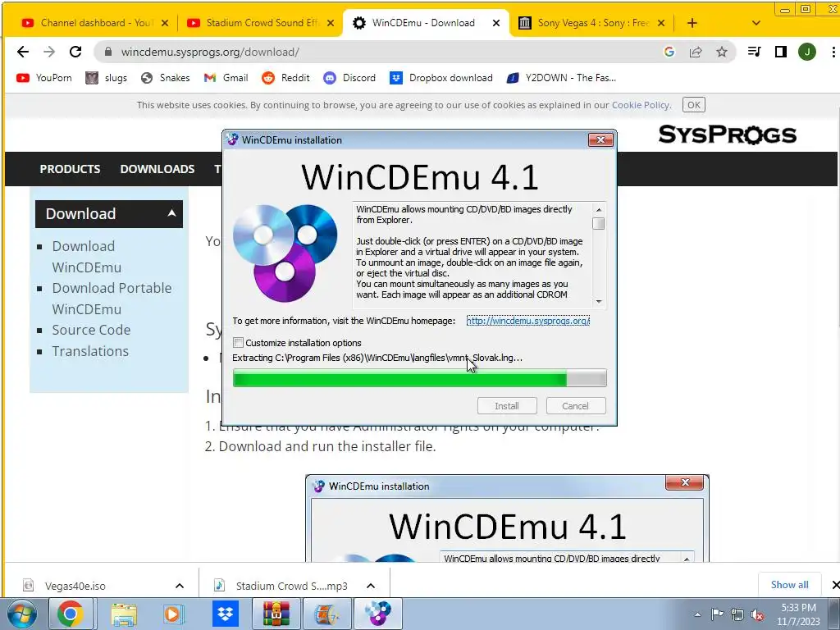Open the Translations sidebar link
The width and height of the screenshot is (840, 630).
click(90, 351)
